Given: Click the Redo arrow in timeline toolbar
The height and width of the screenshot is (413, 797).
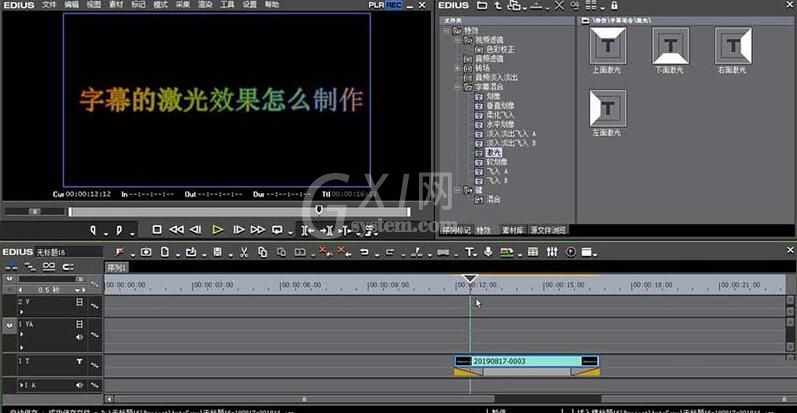Looking at the screenshot, I should point(390,252).
